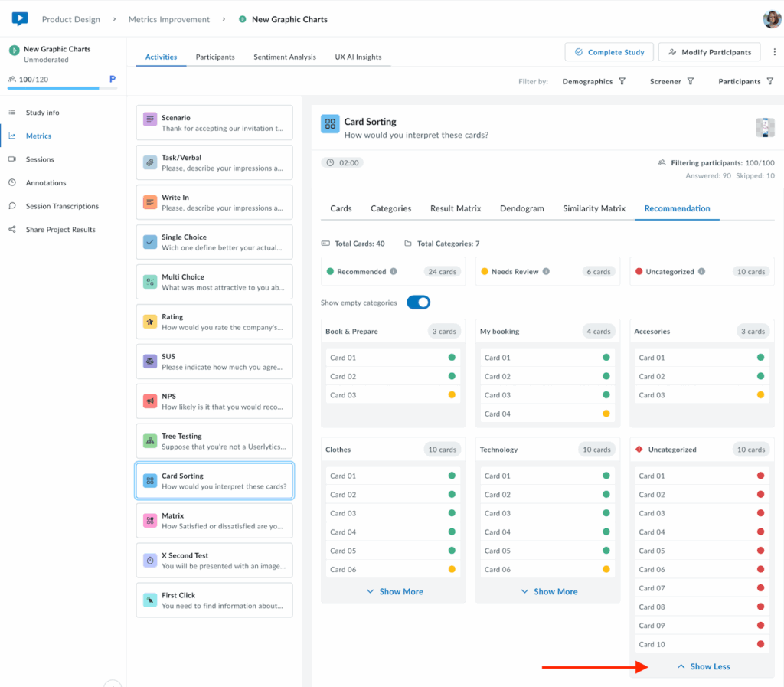Switch to the Similarity Matrix tab

(x=593, y=208)
